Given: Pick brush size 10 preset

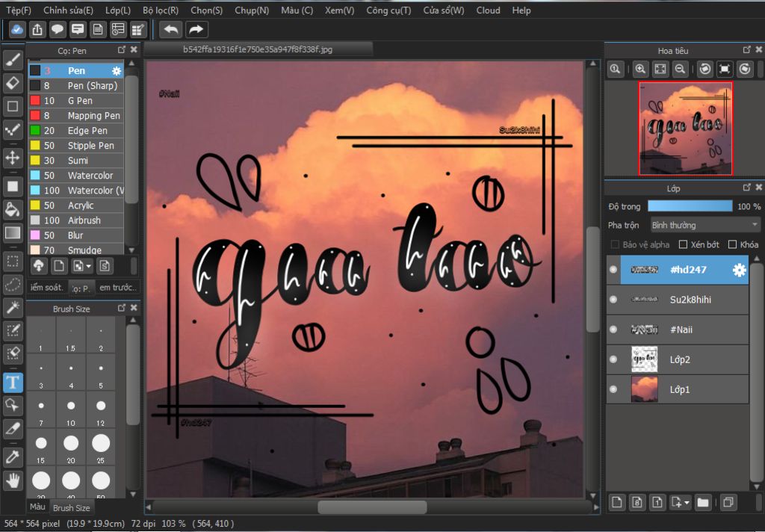Looking at the screenshot, I should (x=71, y=410).
